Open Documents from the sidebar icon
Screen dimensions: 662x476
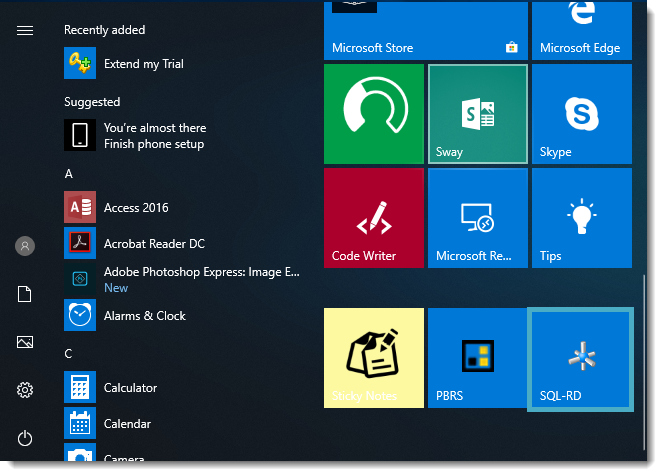tap(24, 294)
